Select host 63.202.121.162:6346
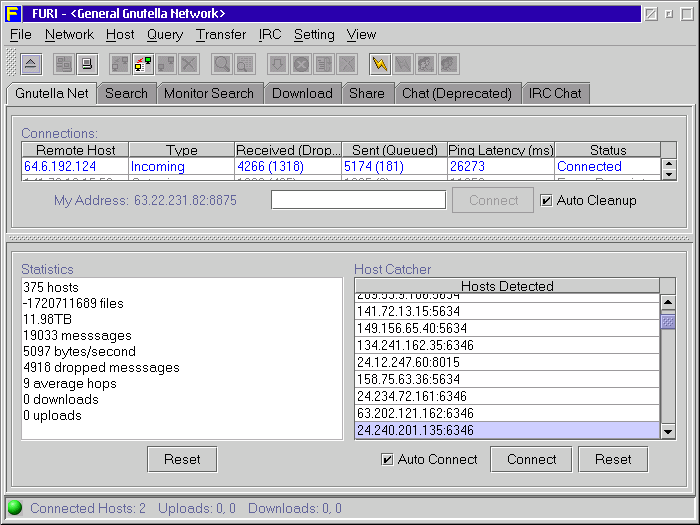 click(x=507, y=413)
